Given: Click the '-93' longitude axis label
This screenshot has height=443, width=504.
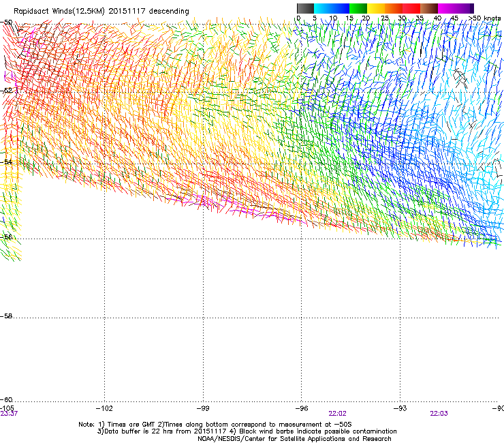Looking at the screenshot, I should pyautogui.click(x=400, y=408).
